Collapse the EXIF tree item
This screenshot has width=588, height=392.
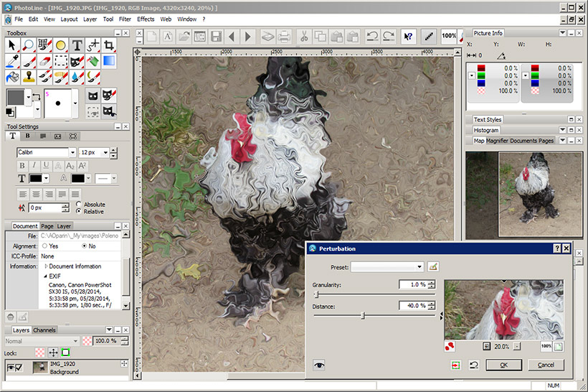point(45,276)
